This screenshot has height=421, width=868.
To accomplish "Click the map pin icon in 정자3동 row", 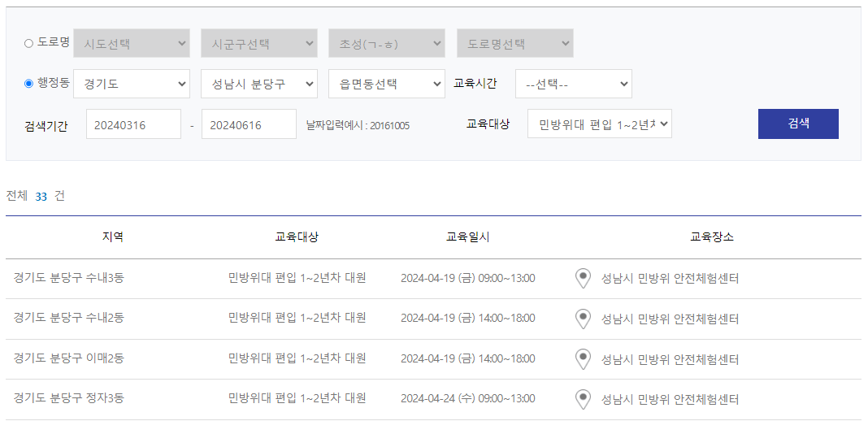I will coord(583,399).
